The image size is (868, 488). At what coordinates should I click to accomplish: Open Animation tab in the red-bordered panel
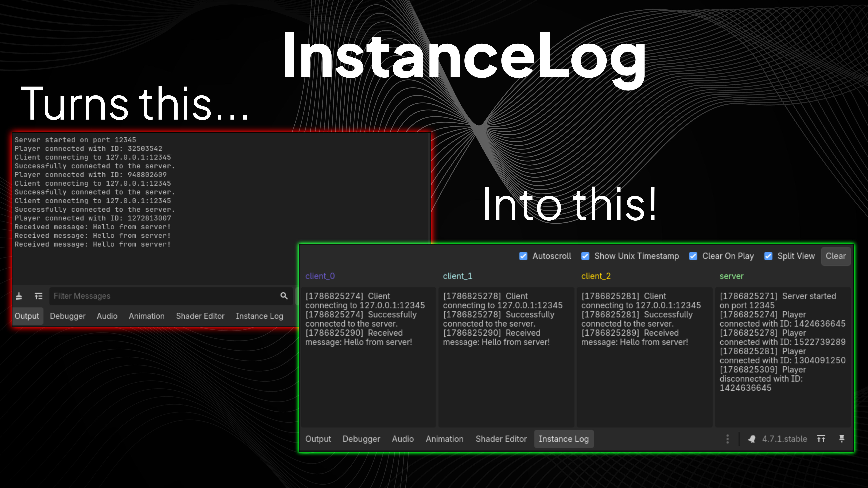[147, 316]
